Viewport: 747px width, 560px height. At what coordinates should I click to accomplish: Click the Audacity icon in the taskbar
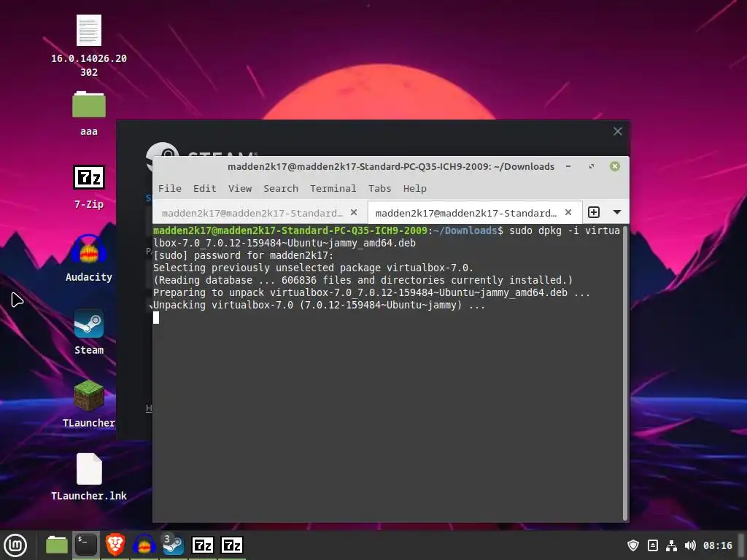coord(144,545)
